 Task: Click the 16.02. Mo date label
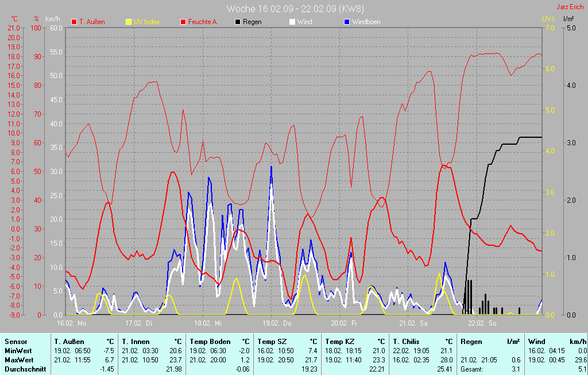click(72, 323)
